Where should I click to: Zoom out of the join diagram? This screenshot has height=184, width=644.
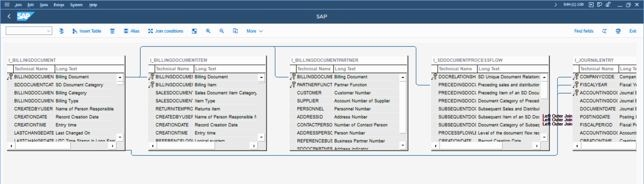pos(222,31)
